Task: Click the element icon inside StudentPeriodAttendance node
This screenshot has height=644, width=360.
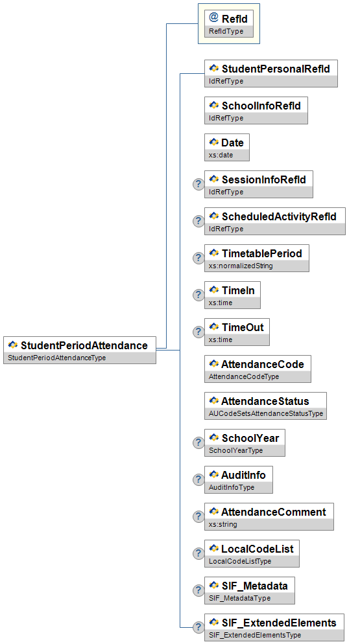Action: click(x=13, y=345)
